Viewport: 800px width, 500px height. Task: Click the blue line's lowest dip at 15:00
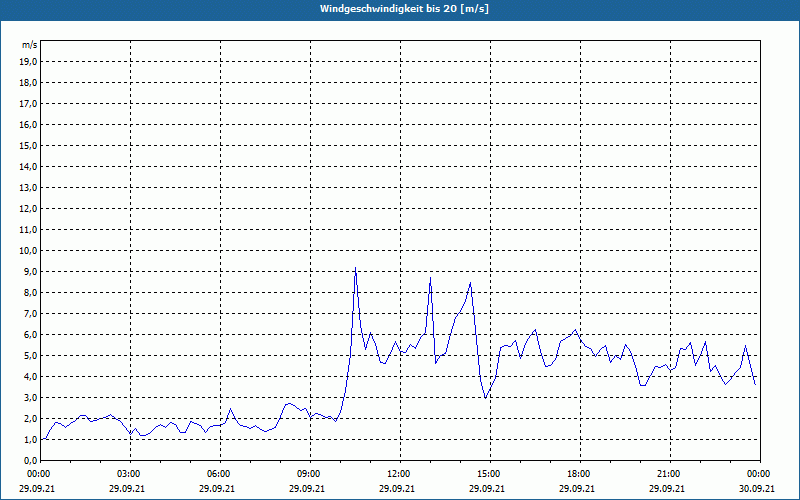pyautogui.click(x=485, y=397)
